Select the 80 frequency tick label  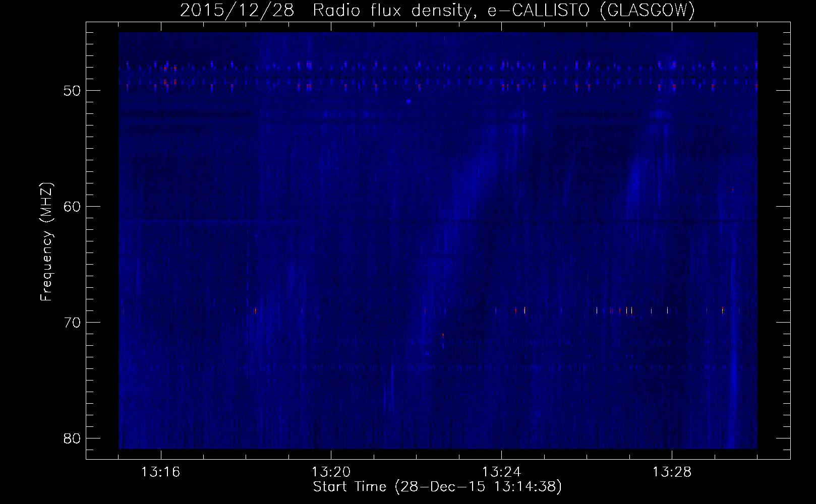[x=72, y=438]
